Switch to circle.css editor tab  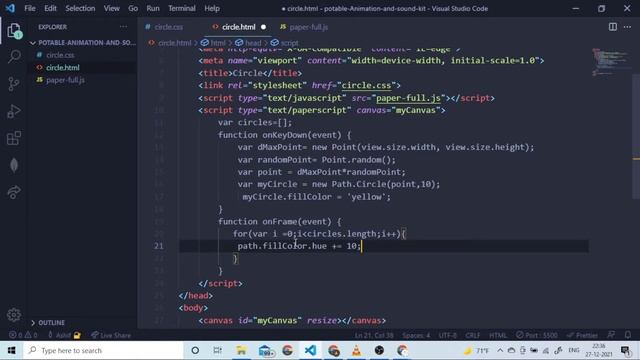click(x=169, y=27)
